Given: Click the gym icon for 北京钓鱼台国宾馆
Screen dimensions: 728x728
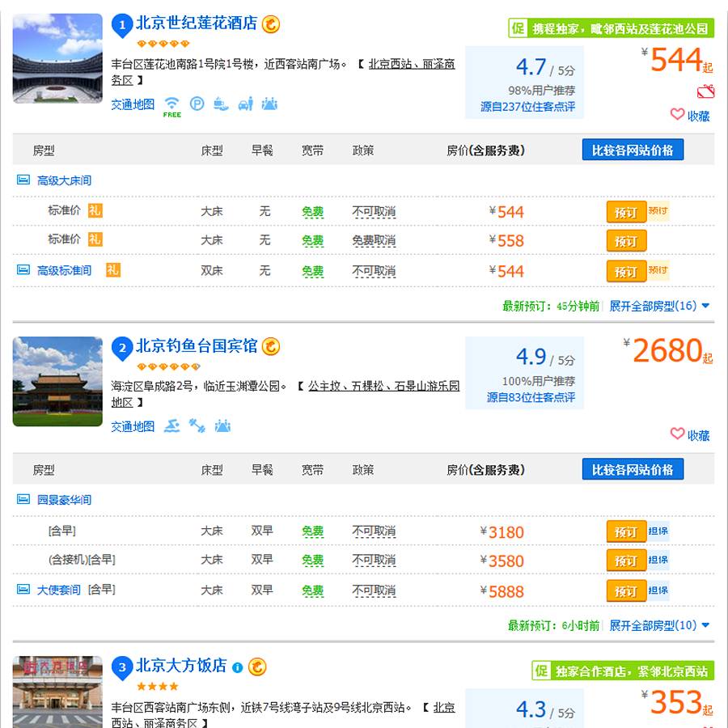Looking at the screenshot, I should coord(197,425).
